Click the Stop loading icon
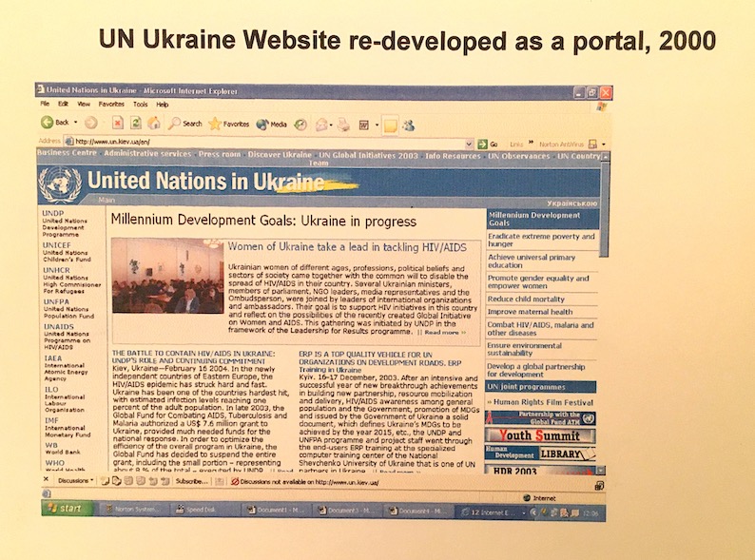 (x=117, y=123)
